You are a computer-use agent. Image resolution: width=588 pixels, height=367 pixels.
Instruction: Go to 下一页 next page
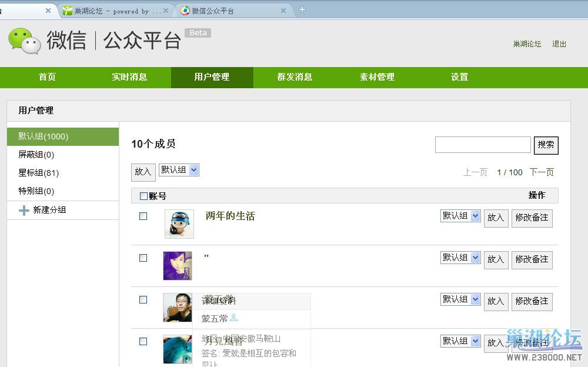click(x=542, y=172)
